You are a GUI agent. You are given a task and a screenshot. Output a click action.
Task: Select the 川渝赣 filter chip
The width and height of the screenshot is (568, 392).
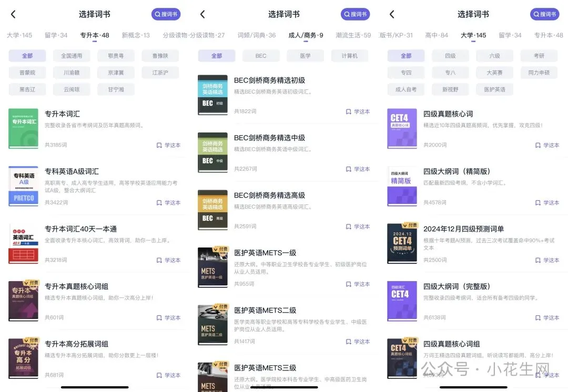72,73
